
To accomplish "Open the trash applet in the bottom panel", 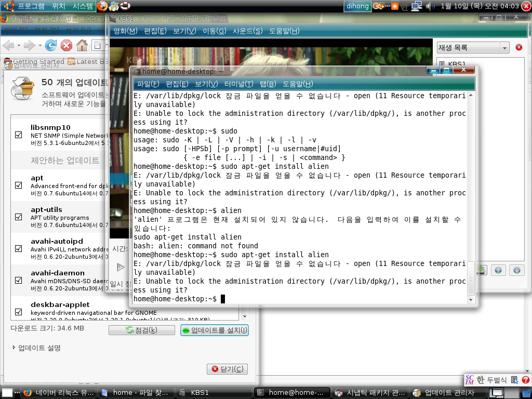I will (526, 393).
